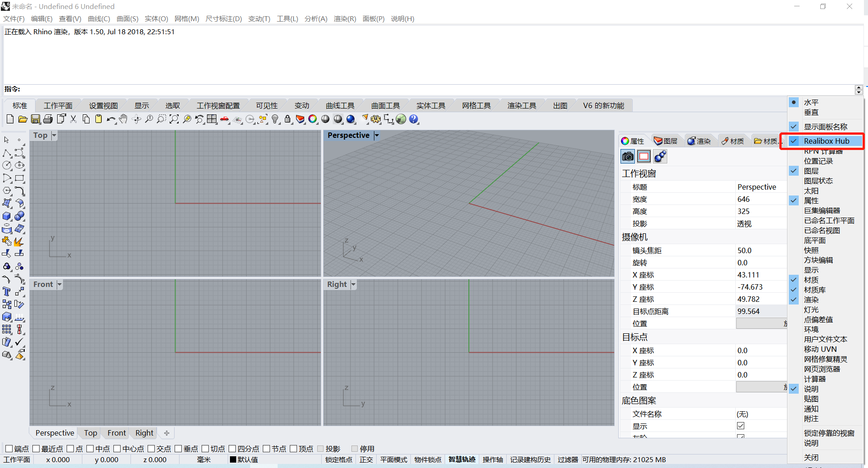Click 关闭 in the panel context menu
Viewport: 868px width, 468px height.
coord(811,457)
